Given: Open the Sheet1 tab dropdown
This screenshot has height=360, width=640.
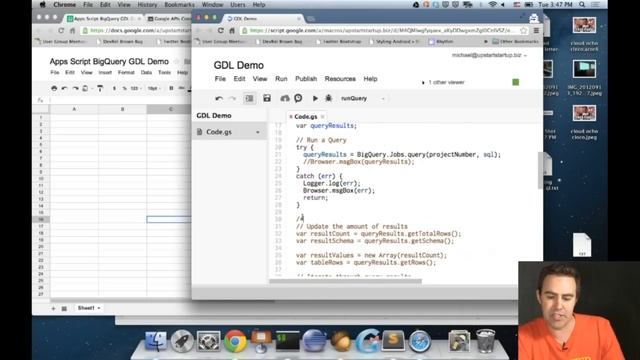Looking at the screenshot, I should pyautogui.click(x=99, y=308).
